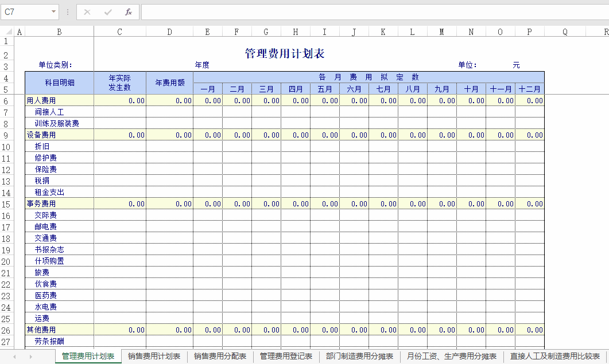Click the 其他费用 category cell
This screenshot has height=364, width=609.
point(60,330)
